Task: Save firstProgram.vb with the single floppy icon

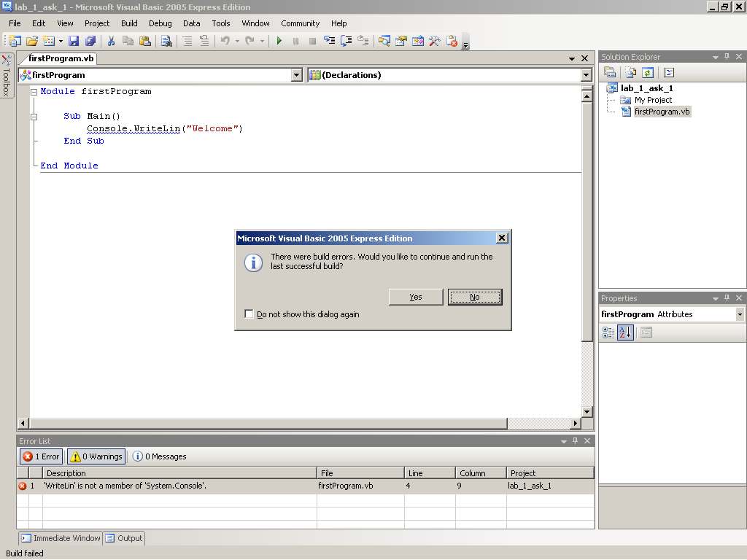Action: [74, 41]
